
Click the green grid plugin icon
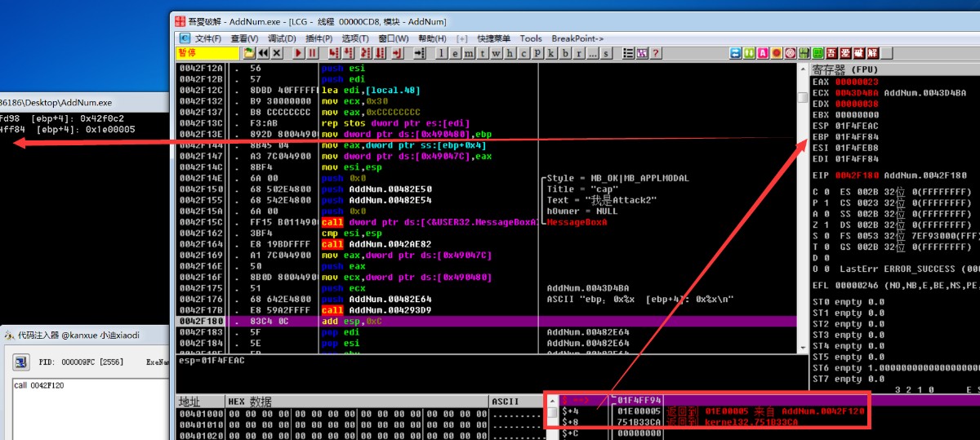pyautogui.click(x=803, y=53)
